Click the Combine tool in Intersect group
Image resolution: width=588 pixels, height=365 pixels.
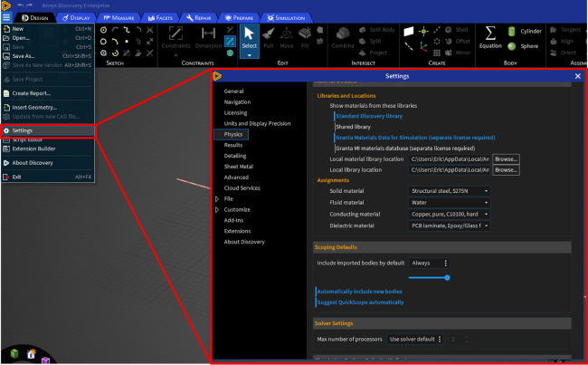(x=343, y=38)
